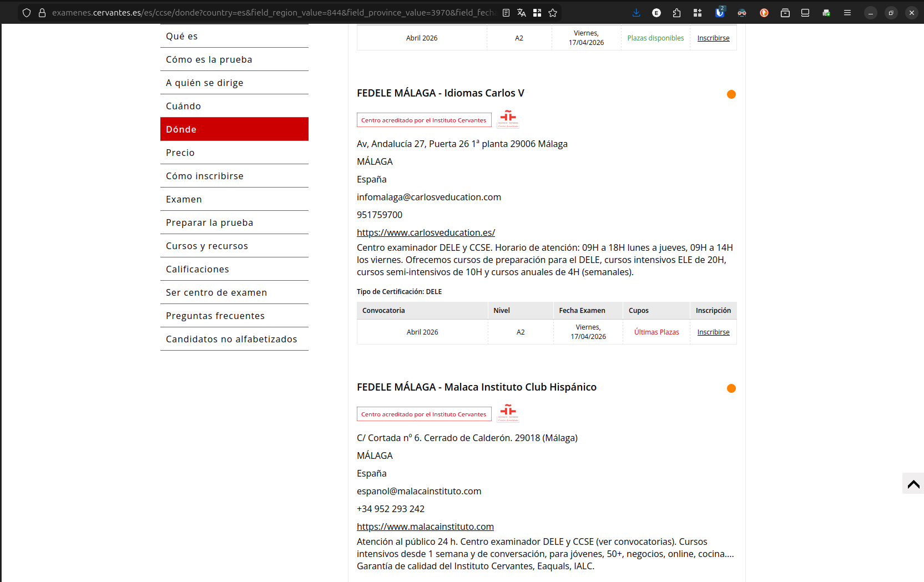The width and height of the screenshot is (924, 582).
Task: Bookmark this page with the star icon
Action: click(x=553, y=13)
